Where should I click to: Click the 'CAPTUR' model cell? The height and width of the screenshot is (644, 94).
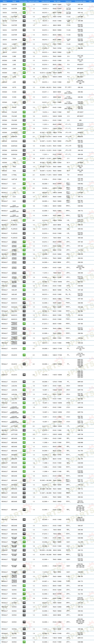pyautogui.click(x=14, y=179)
